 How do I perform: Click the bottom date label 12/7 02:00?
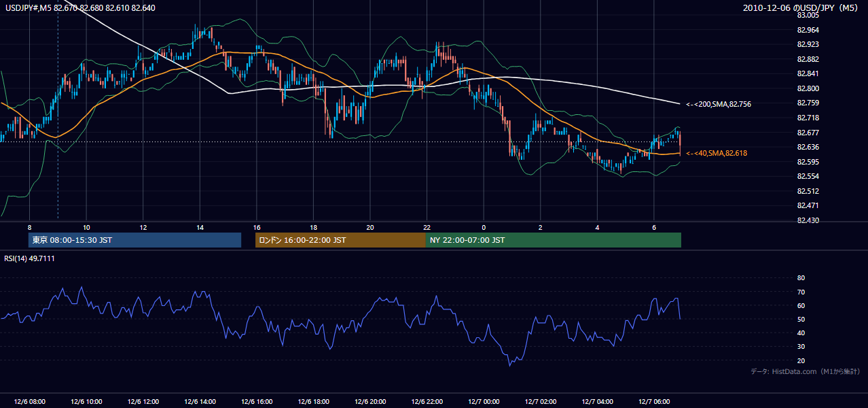[541, 402]
